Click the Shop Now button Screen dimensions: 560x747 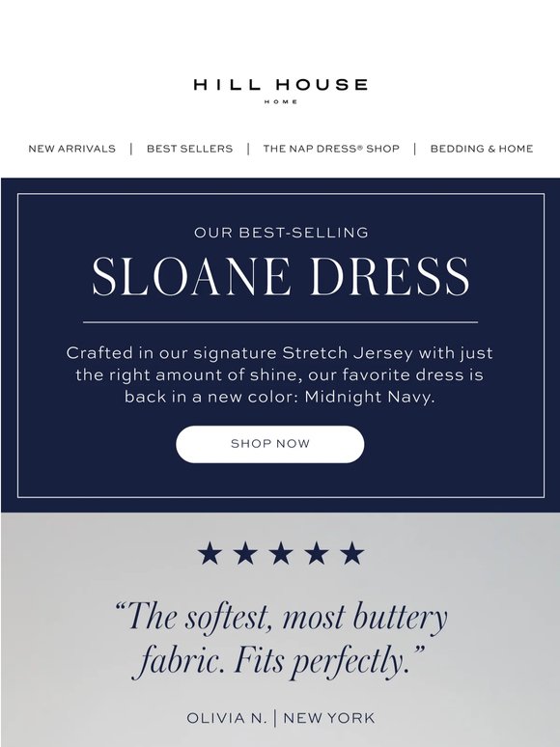click(270, 444)
